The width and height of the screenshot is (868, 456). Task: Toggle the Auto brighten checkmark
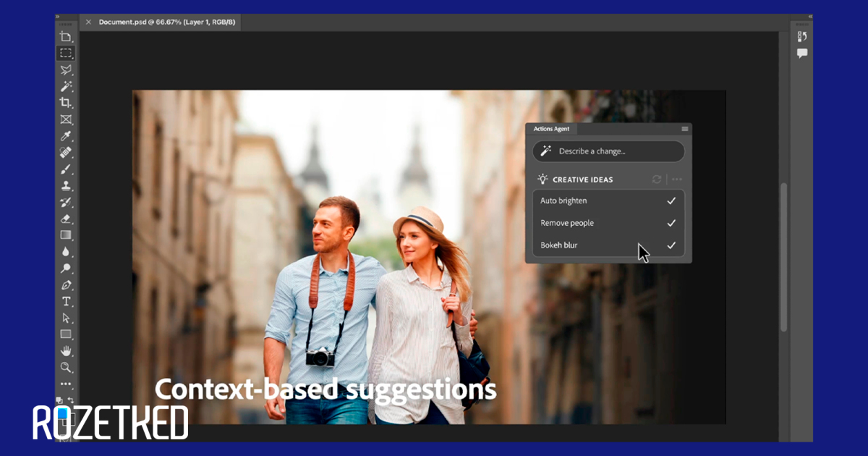[671, 200]
